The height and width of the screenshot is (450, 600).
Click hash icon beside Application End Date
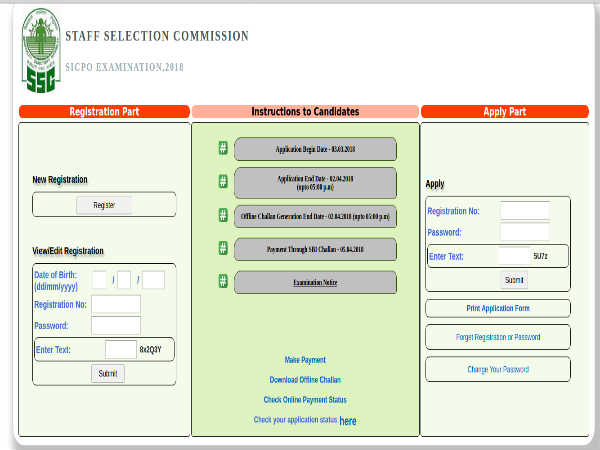(x=223, y=181)
